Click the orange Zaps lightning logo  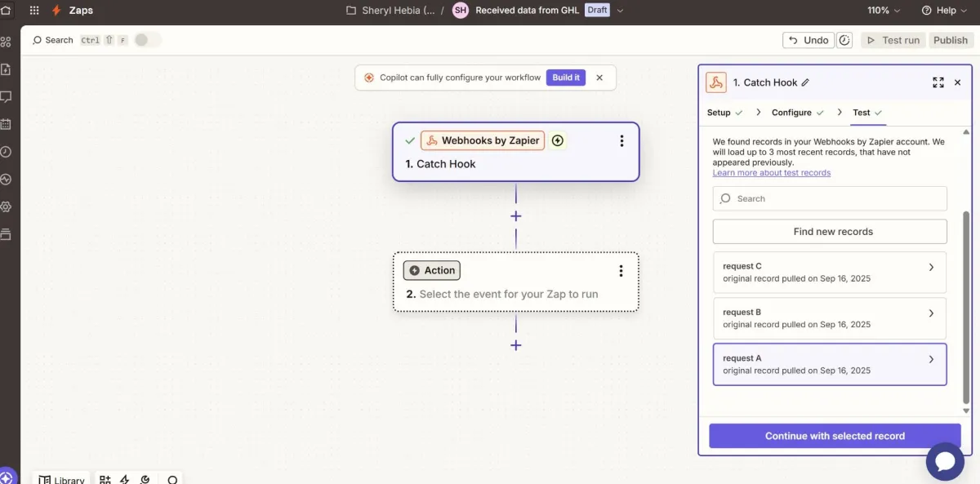point(56,11)
